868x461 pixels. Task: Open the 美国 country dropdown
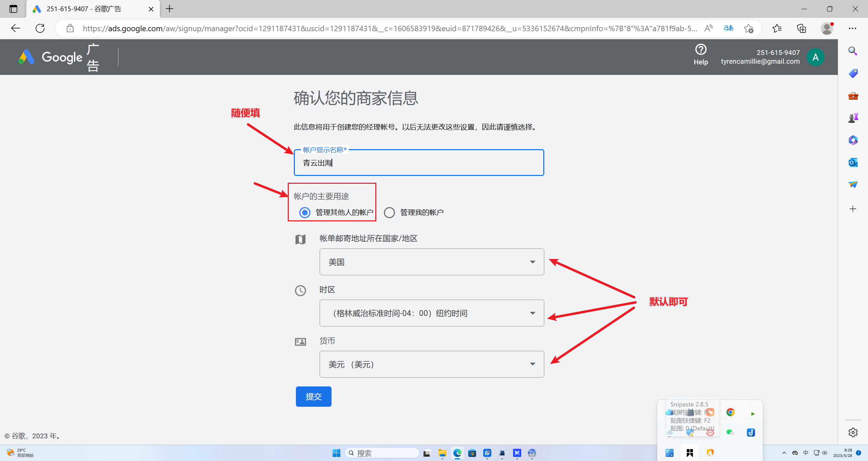click(x=431, y=262)
